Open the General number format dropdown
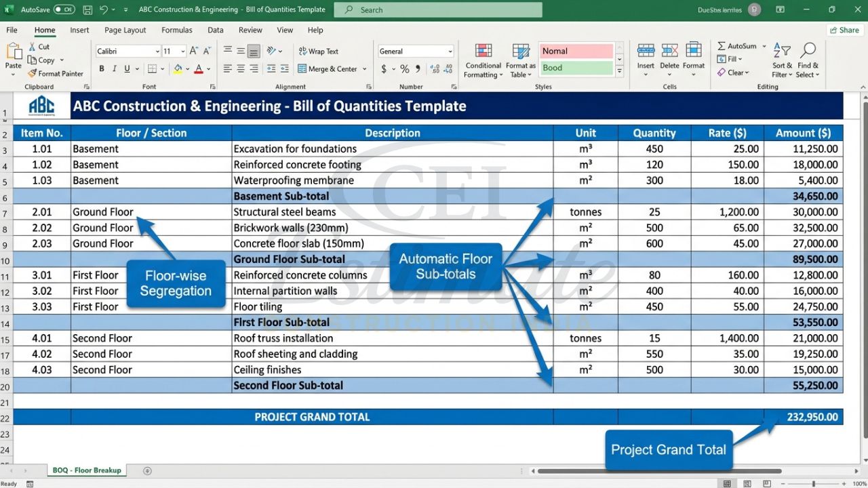The width and height of the screenshot is (868, 488). point(450,51)
